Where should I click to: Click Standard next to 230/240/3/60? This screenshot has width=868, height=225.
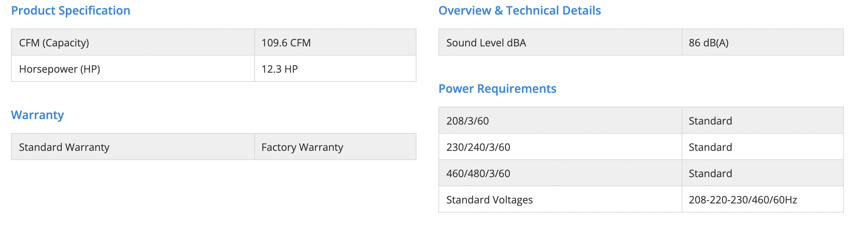[710, 147]
